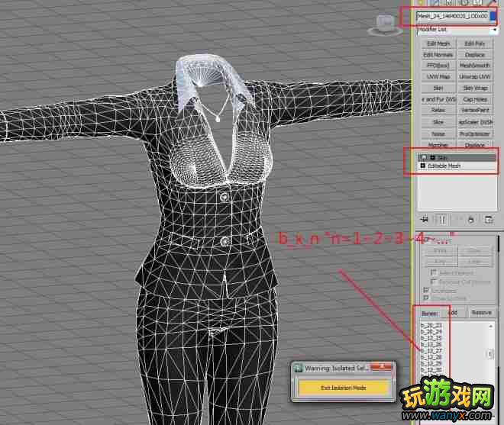Image resolution: width=504 pixels, height=425 pixels.
Task: Toggle the Skin modifier lightbulb icon
Action: [424, 157]
